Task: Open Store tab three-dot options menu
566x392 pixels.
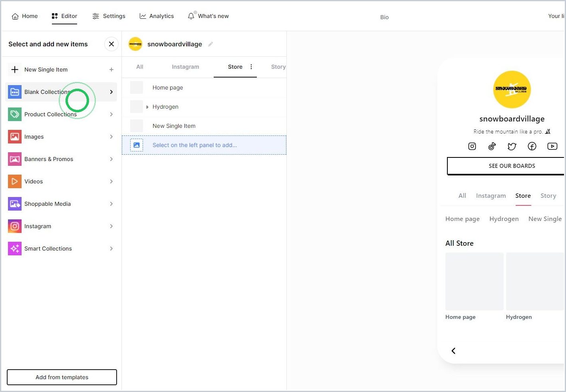Action: (251, 67)
